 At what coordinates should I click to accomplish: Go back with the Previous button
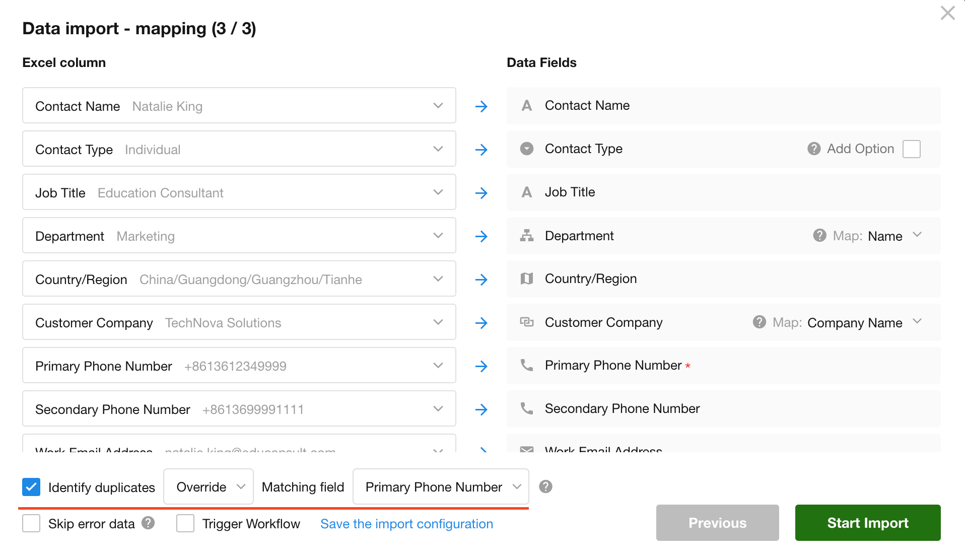[x=717, y=523]
